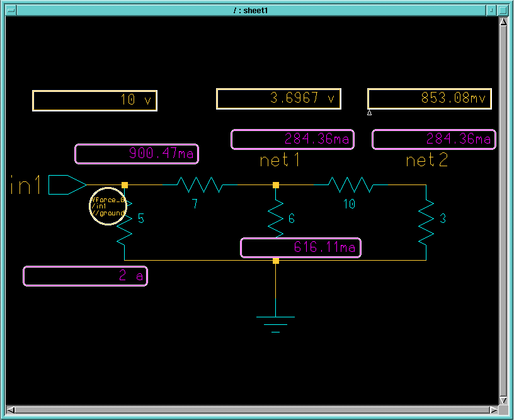
Task: Select the resistor labeled 10
Action: tap(351, 184)
